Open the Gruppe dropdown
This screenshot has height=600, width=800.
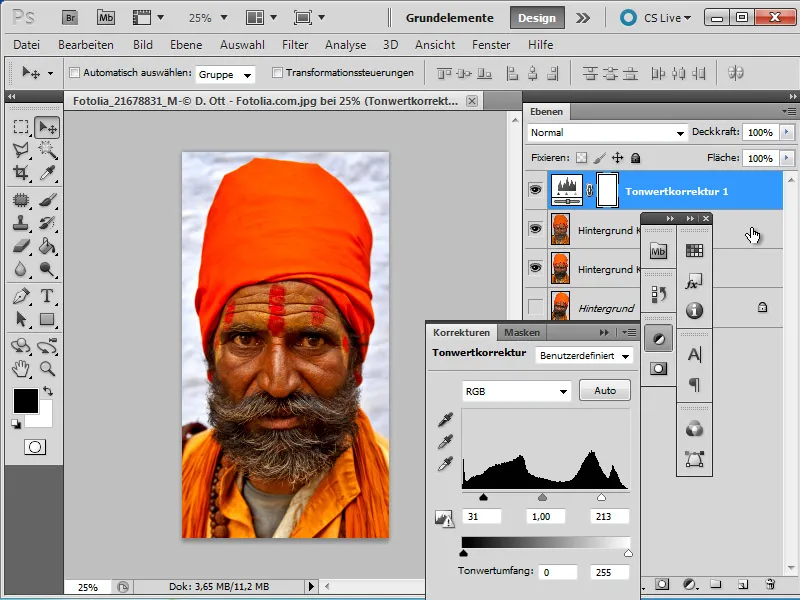(x=225, y=74)
